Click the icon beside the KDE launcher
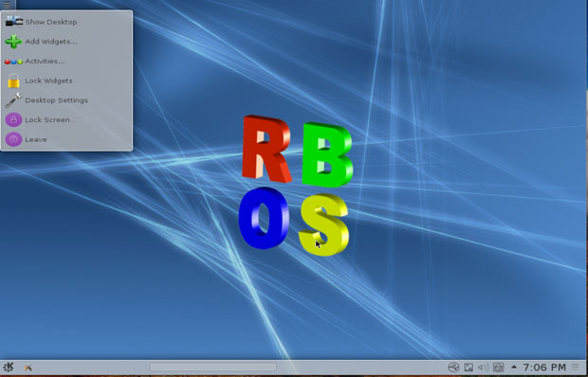This screenshot has height=377, width=588. (28, 368)
